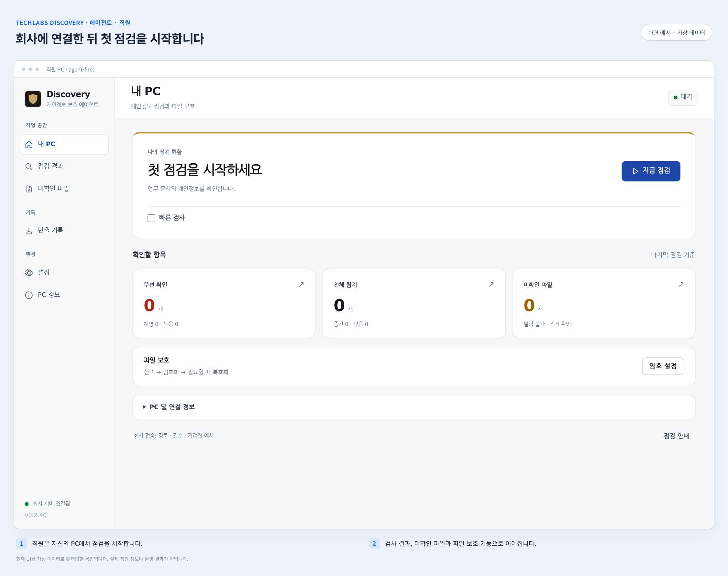This screenshot has height=576, width=728.
Task: Click the info icon beside PC 정보
Action: coord(29,295)
